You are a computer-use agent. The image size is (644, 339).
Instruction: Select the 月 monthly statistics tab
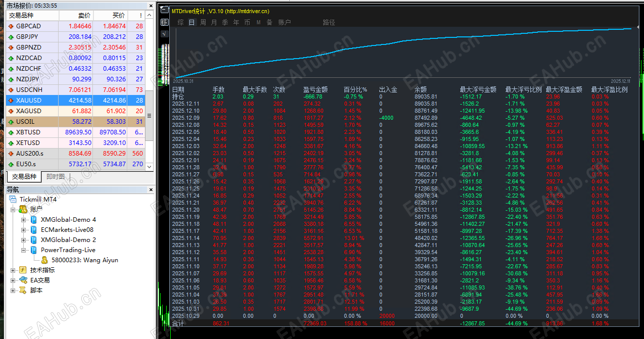tap(214, 22)
